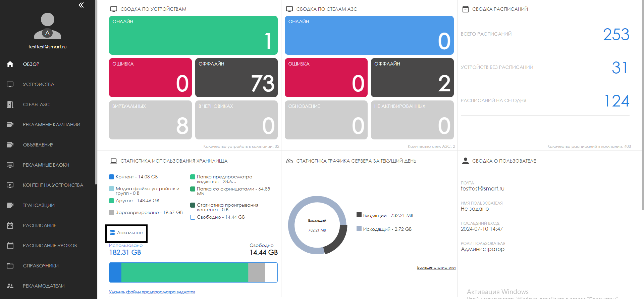
Task: Click the gas station icon beside Стелы АЗС
Action: click(x=10, y=104)
